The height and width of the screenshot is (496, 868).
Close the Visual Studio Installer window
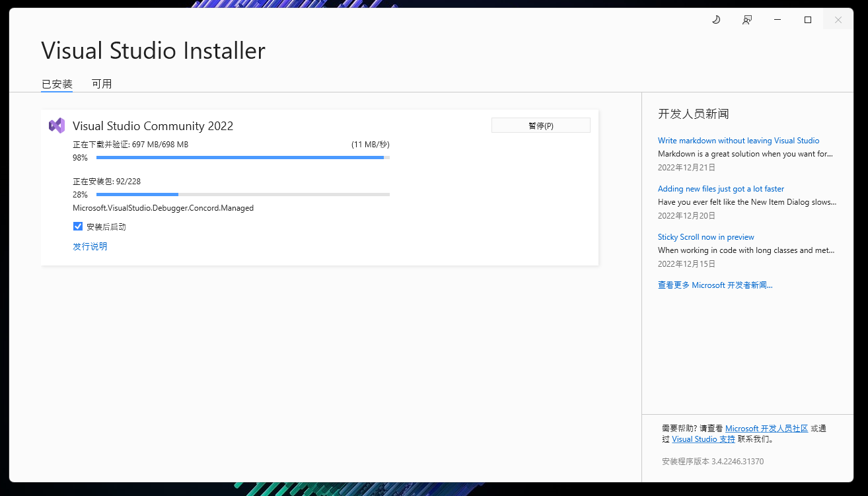coord(838,20)
